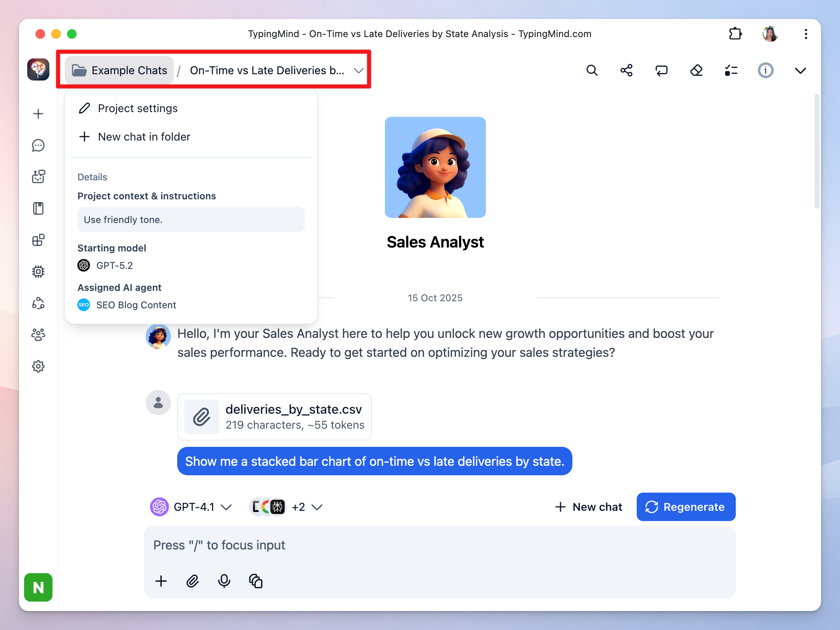Click the 'Starting model' label
This screenshot has height=630, width=840.
[112, 248]
